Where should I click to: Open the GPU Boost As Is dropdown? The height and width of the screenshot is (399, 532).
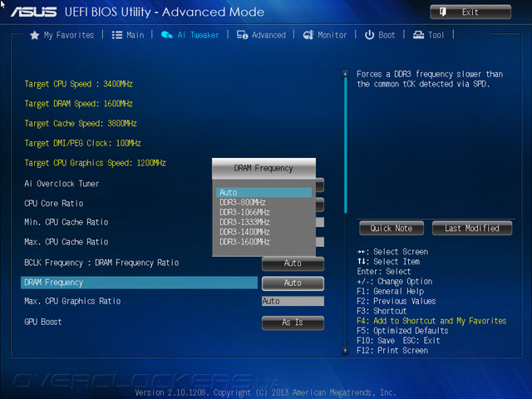293,323
